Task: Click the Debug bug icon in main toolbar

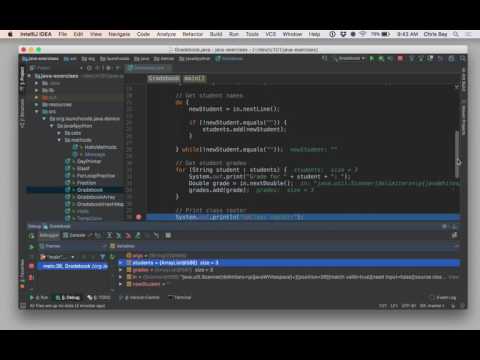Action: (381, 59)
